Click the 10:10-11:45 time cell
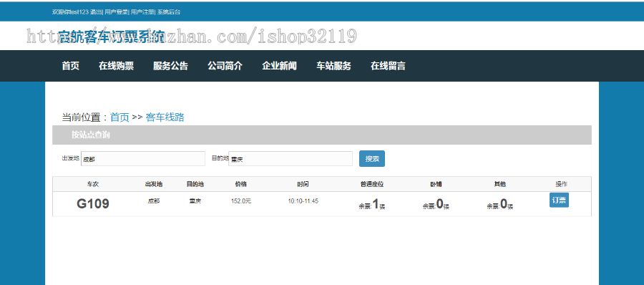This screenshot has width=644, height=285. click(303, 201)
